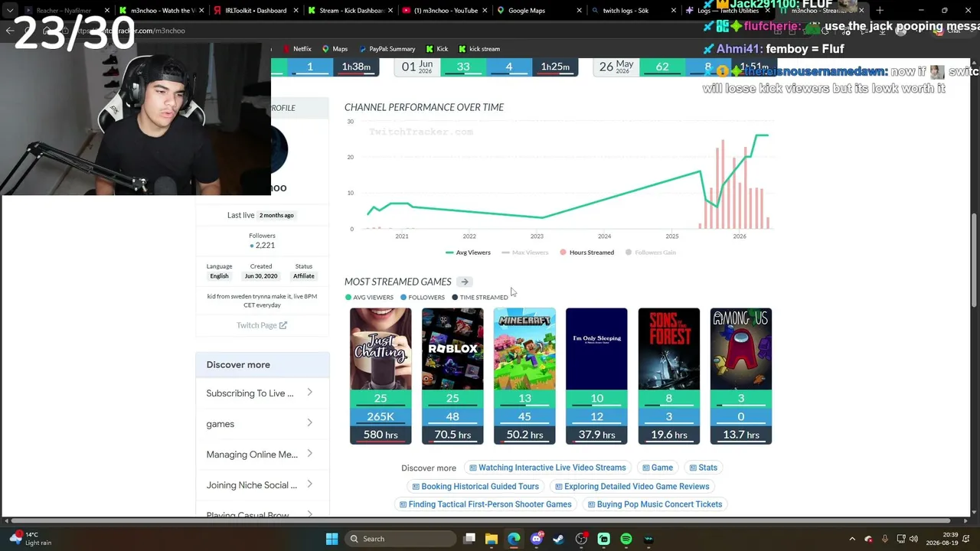Click the 265K followers value
The width and height of the screenshot is (980, 551).
[381, 416]
